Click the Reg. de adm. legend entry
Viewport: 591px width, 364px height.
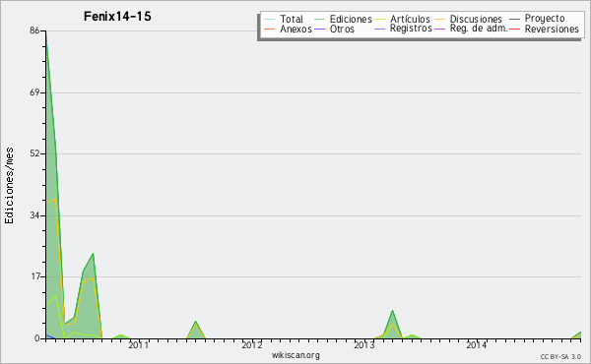pos(471,29)
